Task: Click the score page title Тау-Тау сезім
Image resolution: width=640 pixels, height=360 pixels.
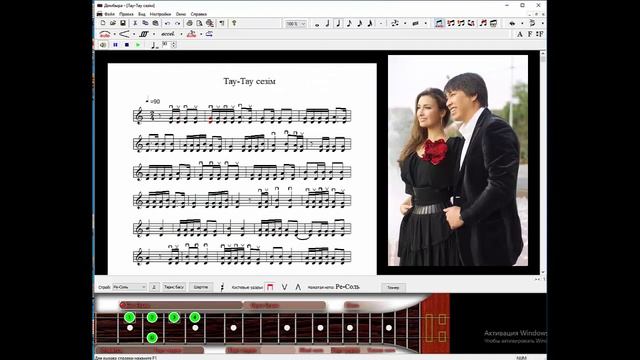Action: 249,81
